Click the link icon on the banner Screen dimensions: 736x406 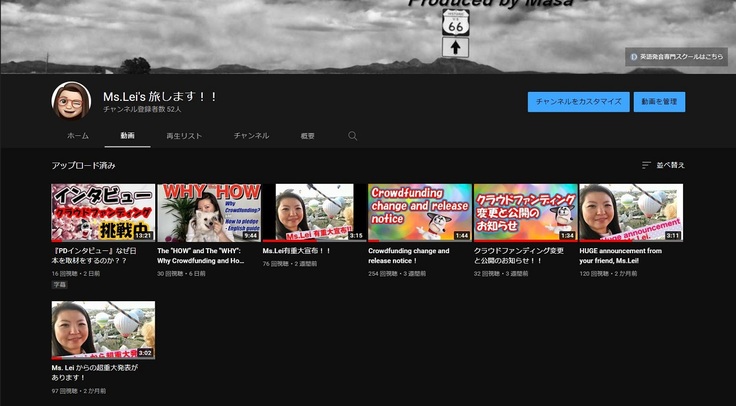point(635,57)
